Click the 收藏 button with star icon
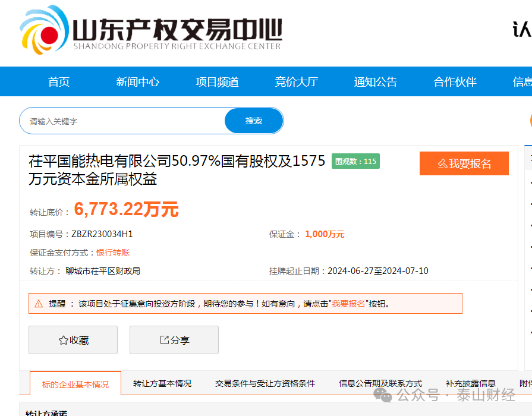Image resolution: width=532 pixels, height=416 pixels. [x=73, y=340]
